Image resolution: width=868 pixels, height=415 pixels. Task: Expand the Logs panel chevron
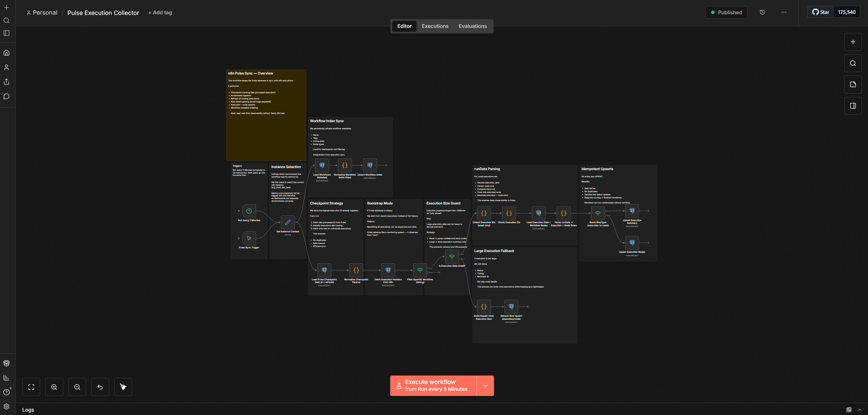coord(859,410)
